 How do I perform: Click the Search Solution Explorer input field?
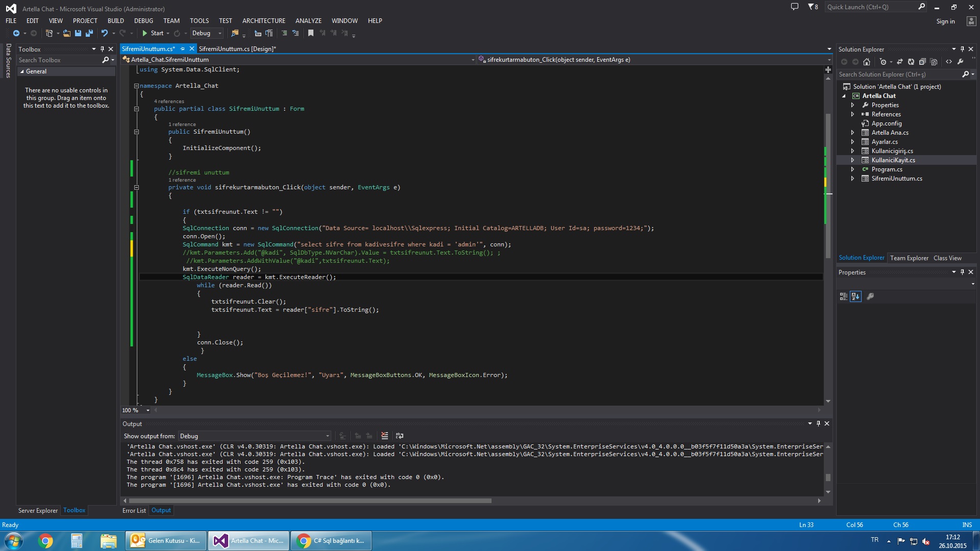coord(899,74)
